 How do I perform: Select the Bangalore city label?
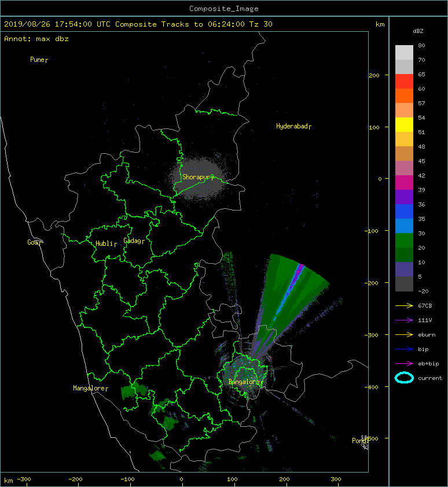tap(245, 382)
